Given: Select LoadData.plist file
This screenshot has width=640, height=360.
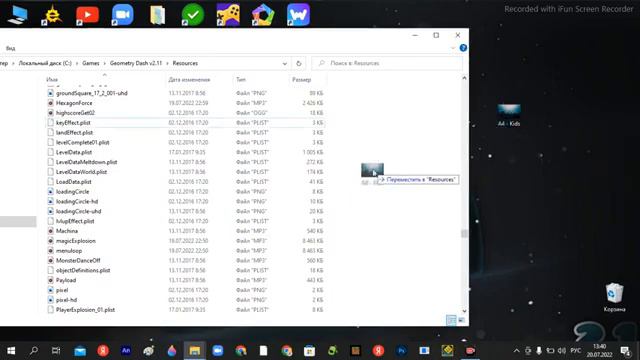Looking at the screenshot, I should (73, 182).
